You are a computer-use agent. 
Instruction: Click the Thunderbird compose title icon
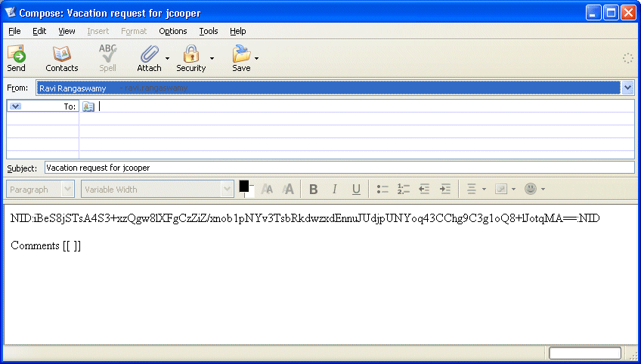pos(11,13)
